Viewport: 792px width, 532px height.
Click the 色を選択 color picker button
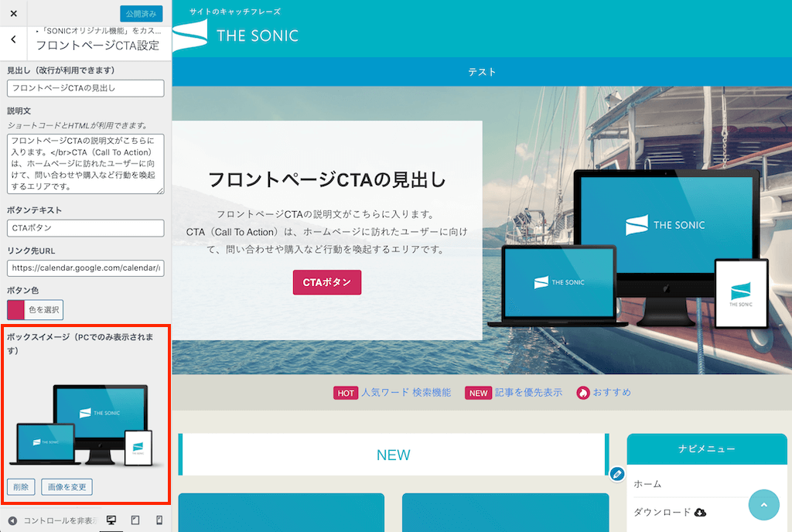click(x=43, y=309)
